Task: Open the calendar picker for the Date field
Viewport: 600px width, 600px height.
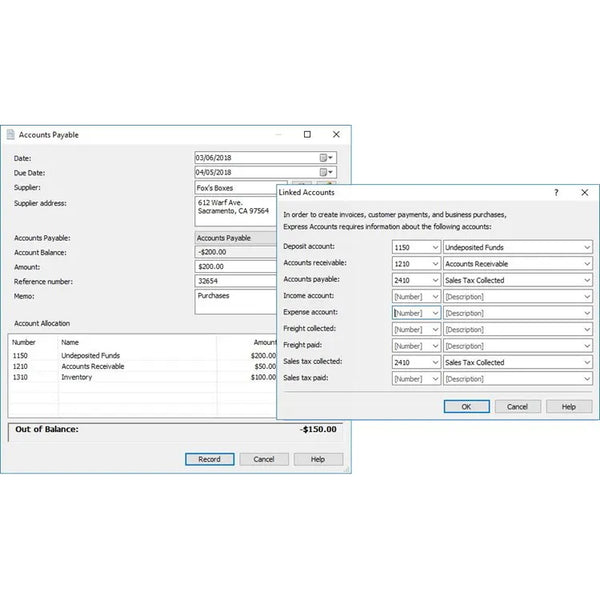Action: click(x=326, y=158)
